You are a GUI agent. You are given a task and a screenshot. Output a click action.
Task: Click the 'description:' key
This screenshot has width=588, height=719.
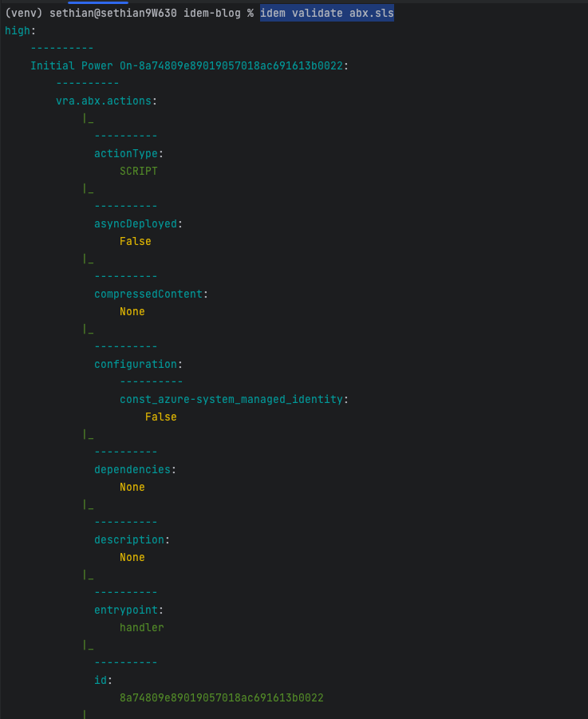pos(132,539)
